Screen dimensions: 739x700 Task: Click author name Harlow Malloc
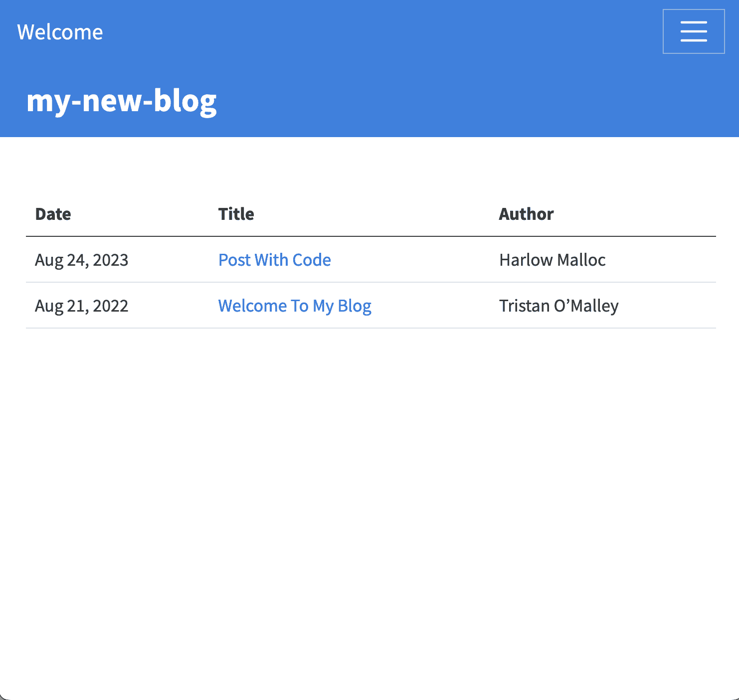coord(552,260)
